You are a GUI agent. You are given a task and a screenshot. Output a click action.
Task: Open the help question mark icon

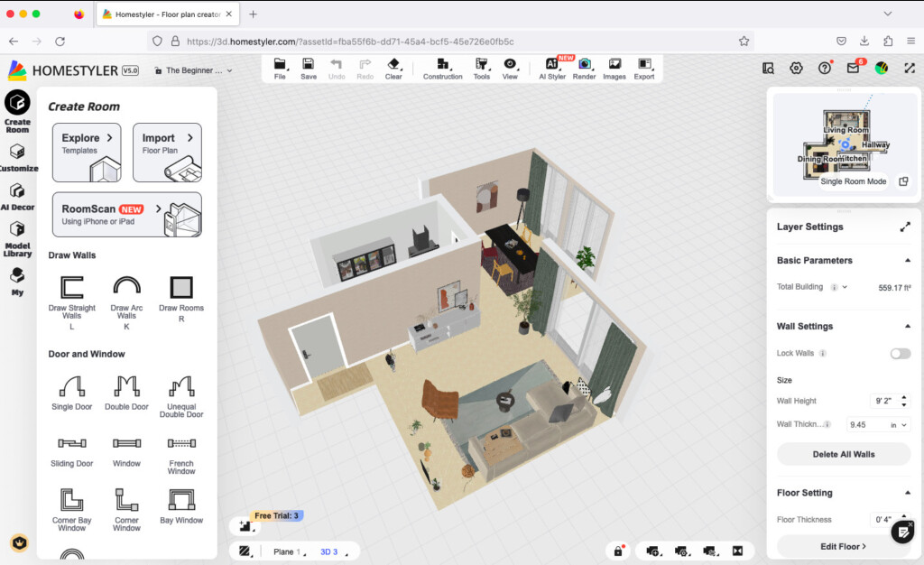[825, 69]
